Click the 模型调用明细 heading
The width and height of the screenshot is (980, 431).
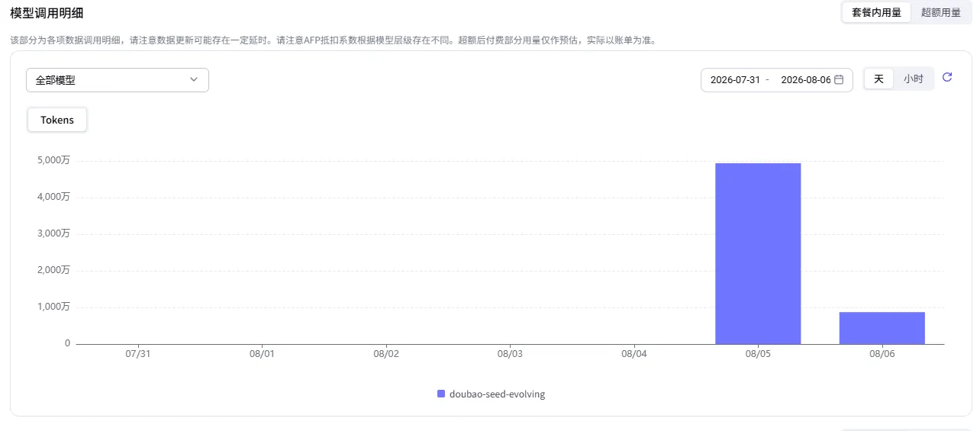tap(47, 12)
